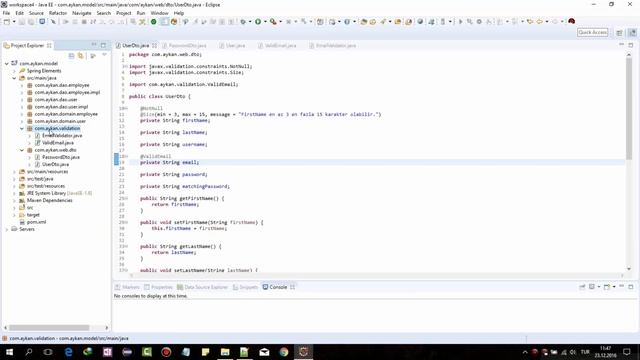Click the New file toolbar icon
The width and height of the screenshot is (640, 360).
pos(7,22)
